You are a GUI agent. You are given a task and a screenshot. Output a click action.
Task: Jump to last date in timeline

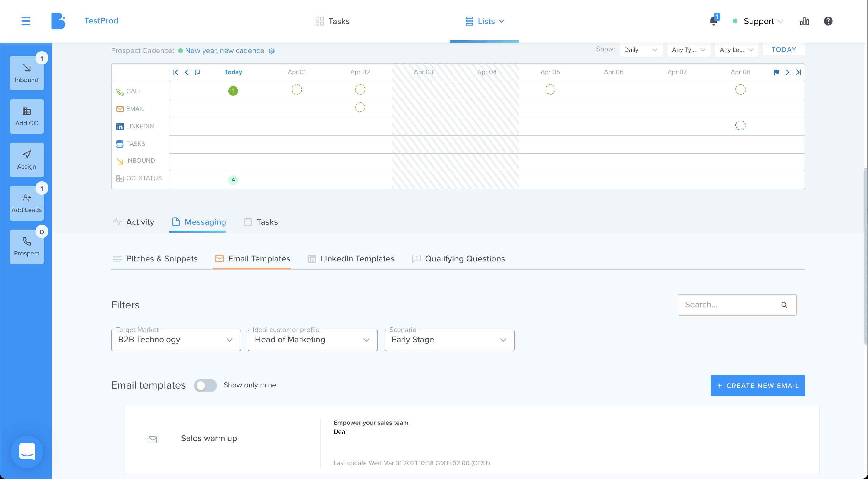(x=798, y=72)
